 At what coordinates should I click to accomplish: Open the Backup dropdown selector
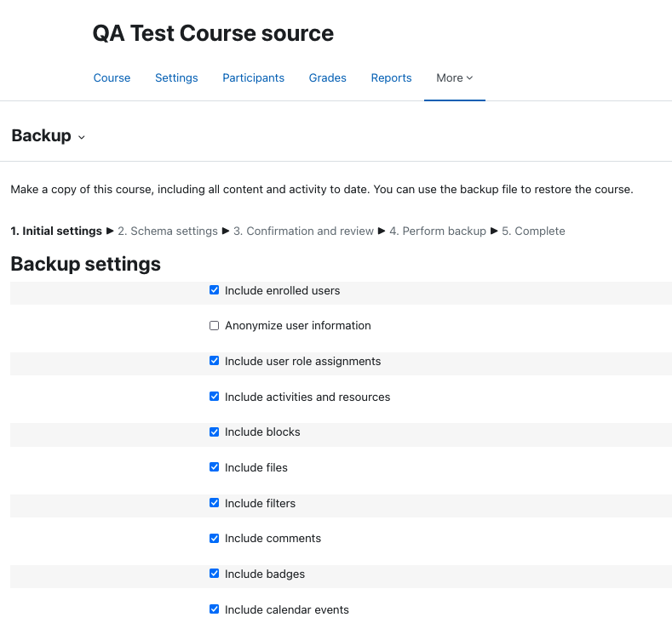coord(48,135)
